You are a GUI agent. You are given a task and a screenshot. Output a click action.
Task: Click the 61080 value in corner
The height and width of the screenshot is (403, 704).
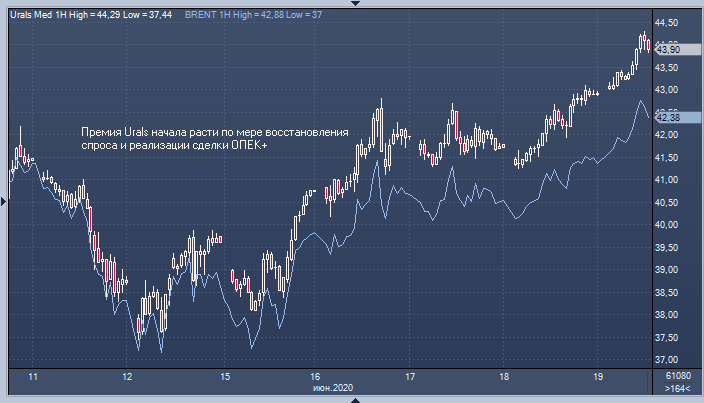point(677,376)
